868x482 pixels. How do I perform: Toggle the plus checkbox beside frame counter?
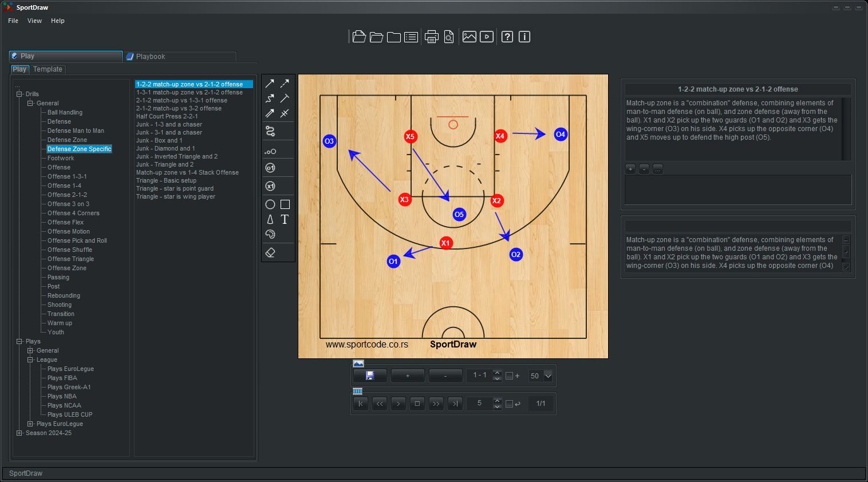click(x=509, y=376)
